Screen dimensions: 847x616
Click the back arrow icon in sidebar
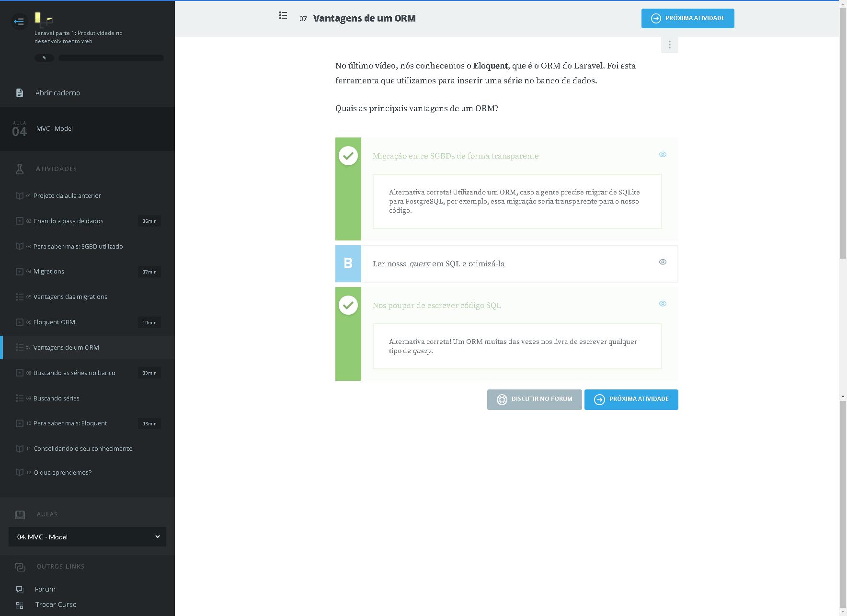[x=19, y=22]
